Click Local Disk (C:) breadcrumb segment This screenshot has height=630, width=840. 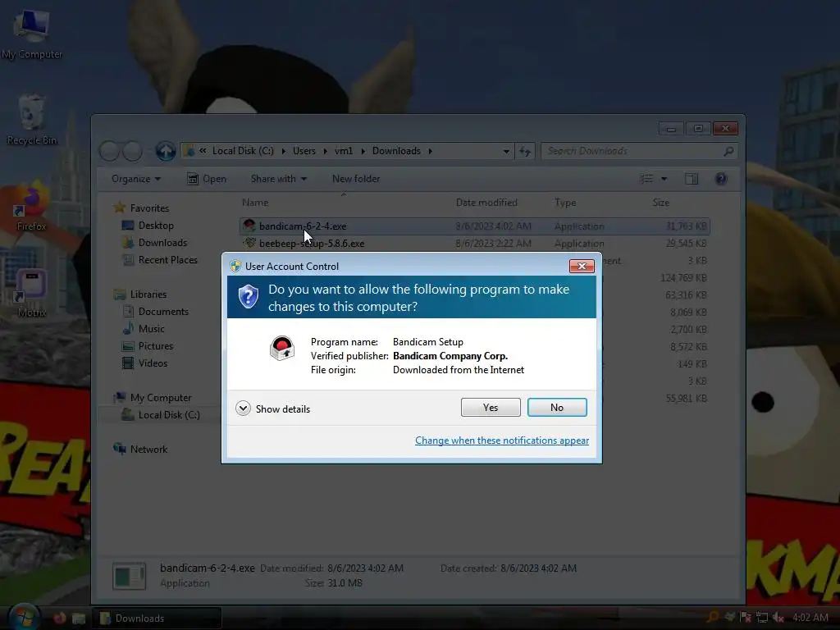(243, 151)
